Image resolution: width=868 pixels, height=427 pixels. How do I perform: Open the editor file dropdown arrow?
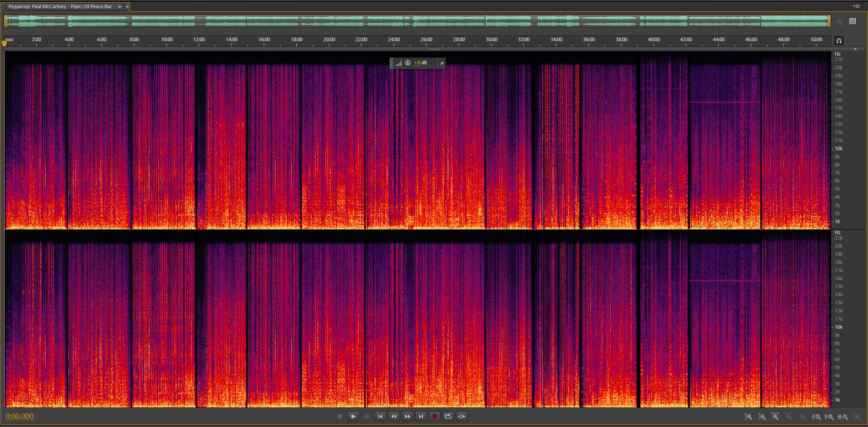(x=120, y=7)
